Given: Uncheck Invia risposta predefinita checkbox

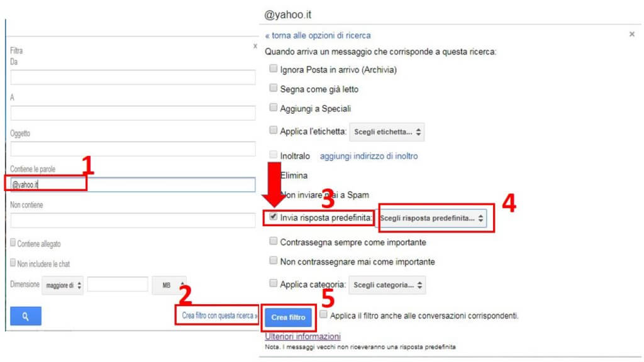Looking at the screenshot, I should point(273,217).
